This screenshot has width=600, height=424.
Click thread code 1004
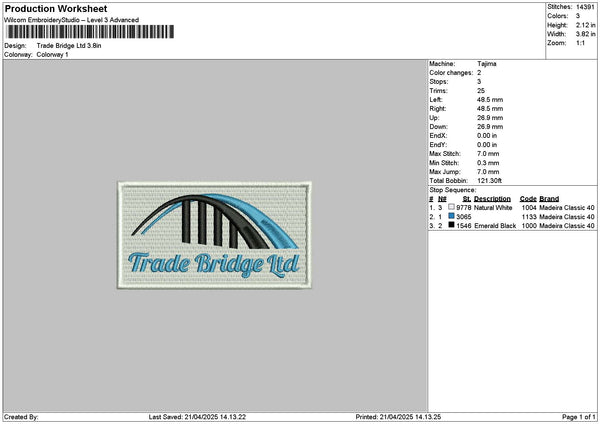[529, 208]
